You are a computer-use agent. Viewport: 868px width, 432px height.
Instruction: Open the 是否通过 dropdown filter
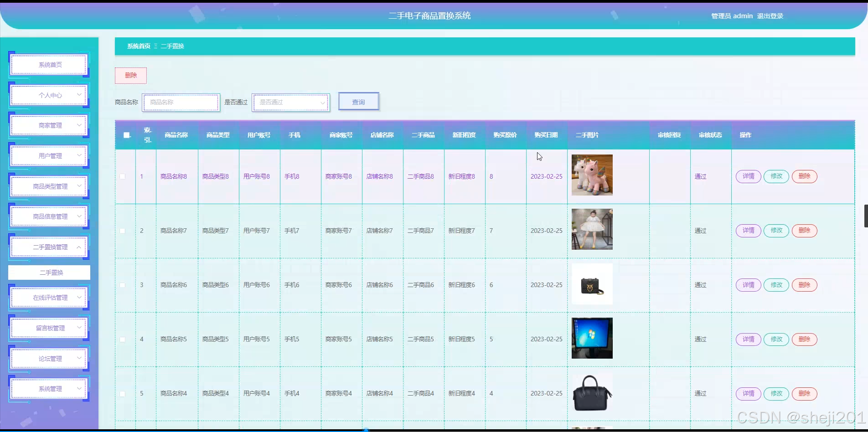pos(290,103)
